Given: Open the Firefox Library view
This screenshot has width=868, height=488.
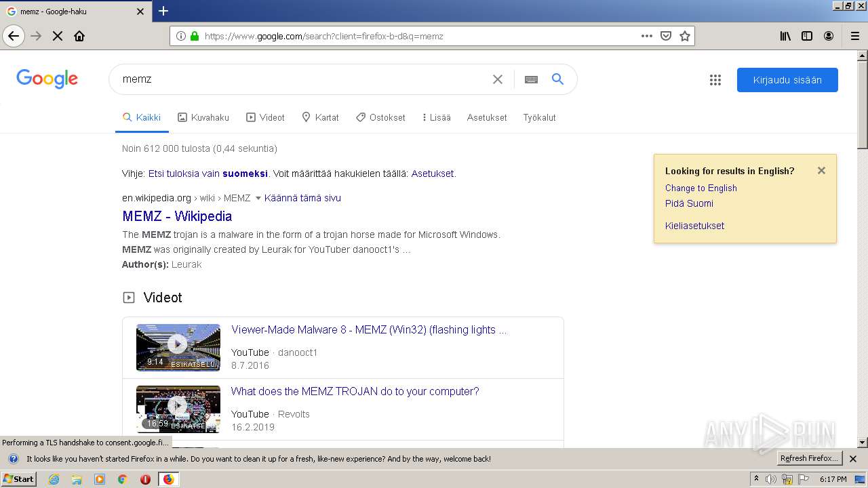Looking at the screenshot, I should click(x=785, y=36).
